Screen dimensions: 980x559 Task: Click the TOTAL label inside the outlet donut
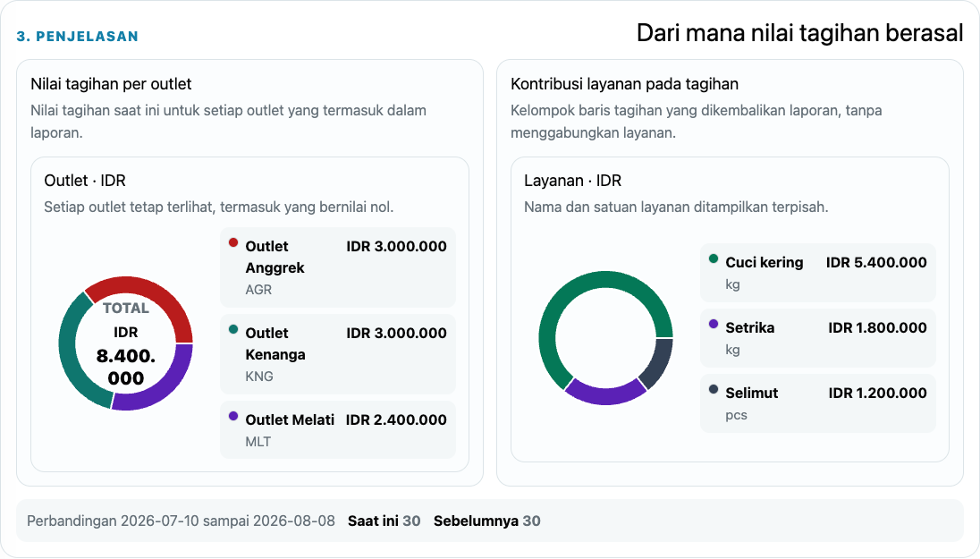tap(125, 309)
